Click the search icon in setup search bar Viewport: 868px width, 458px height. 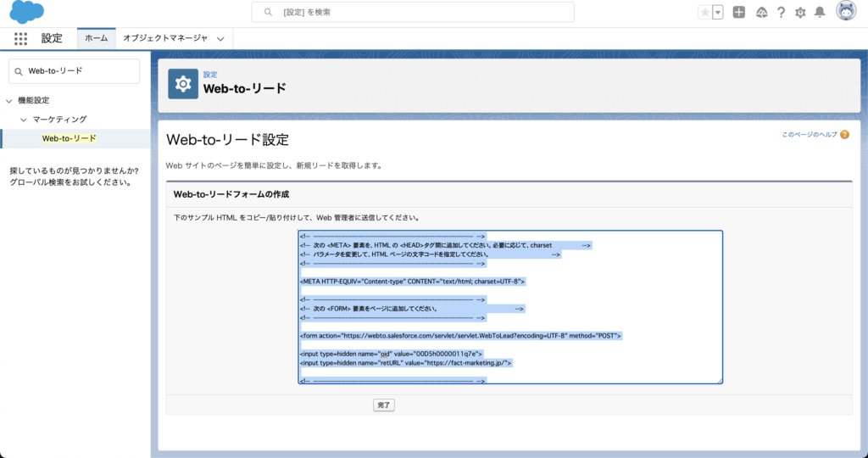click(x=268, y=12)
